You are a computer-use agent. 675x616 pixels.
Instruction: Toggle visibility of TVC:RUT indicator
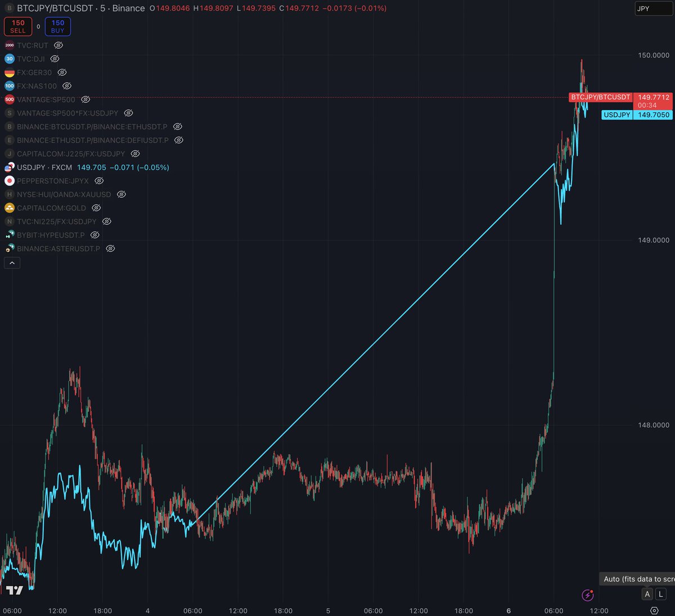58,46
